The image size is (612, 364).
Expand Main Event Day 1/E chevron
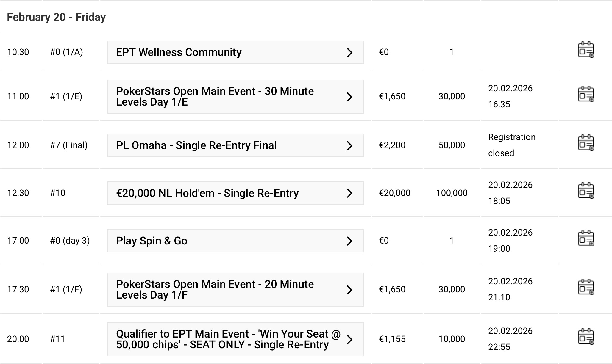(350, 97)
